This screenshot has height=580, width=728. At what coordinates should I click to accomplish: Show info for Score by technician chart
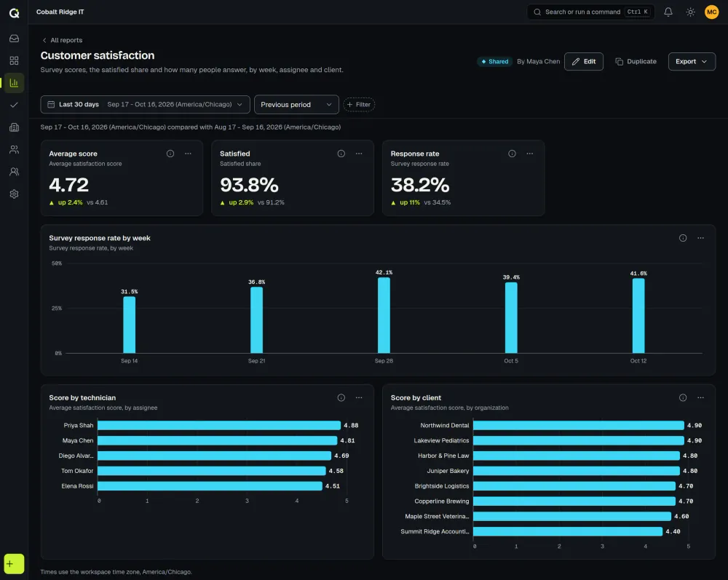pos(341,397)
